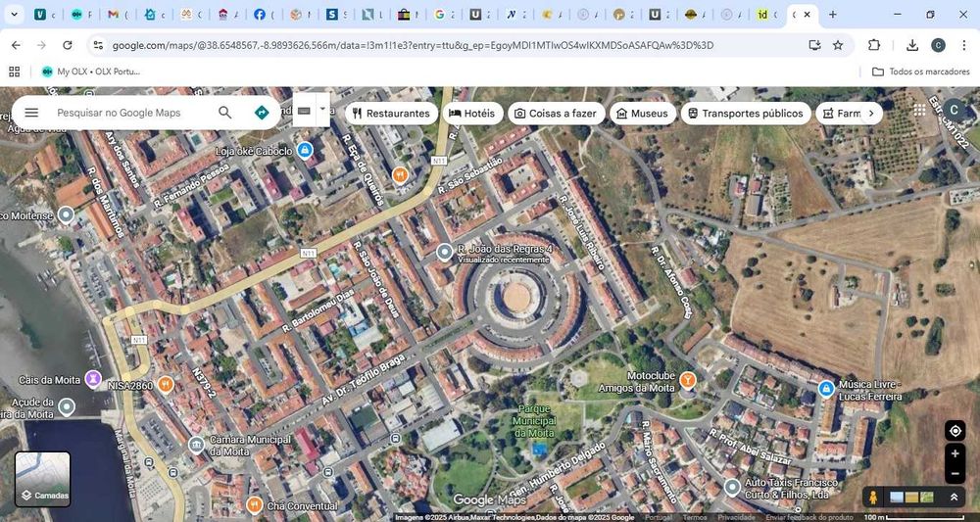Select the Restaurantes category chip

click(391, 114)
